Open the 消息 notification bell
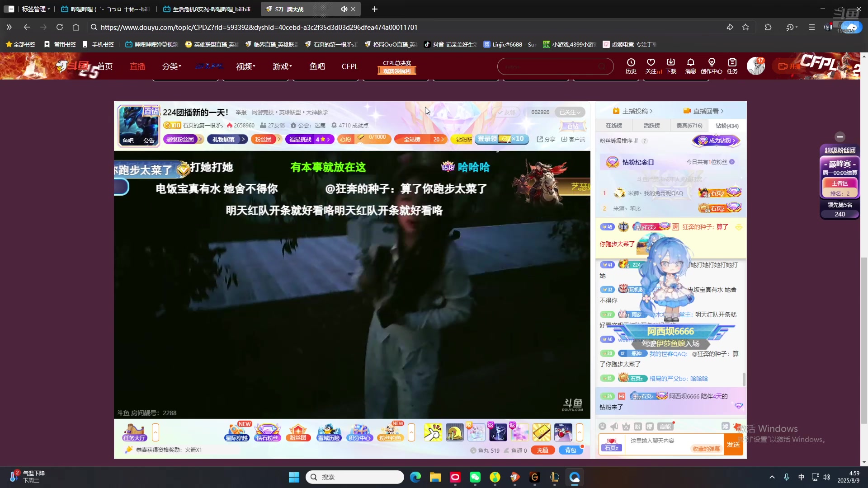Image resolution: width=868 pixels, height=488 pixels. 690,66
